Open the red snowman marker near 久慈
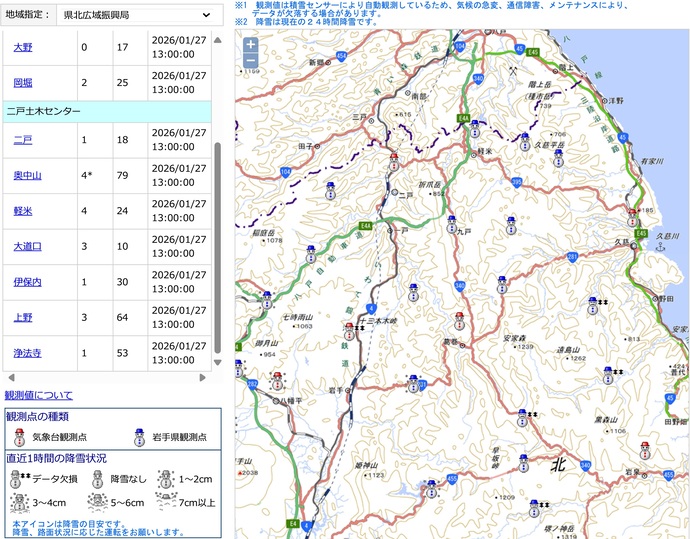690x539 pixels. pos(632,218)
